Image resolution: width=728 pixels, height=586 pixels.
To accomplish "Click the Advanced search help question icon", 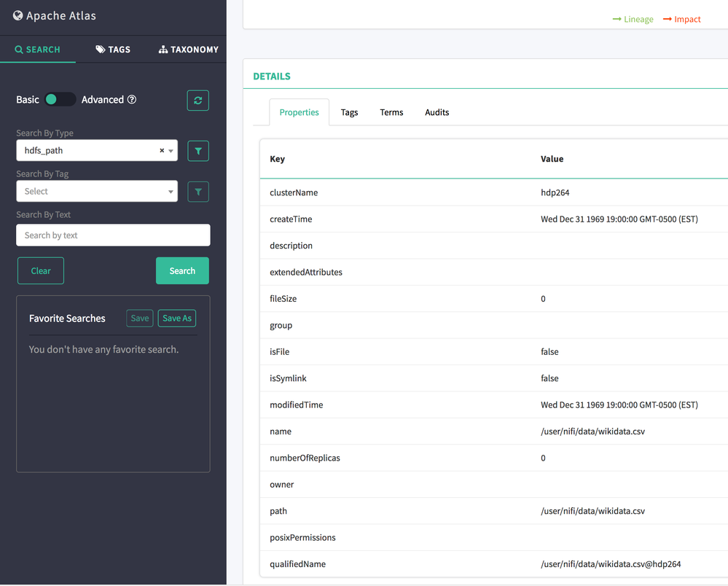I will pyautogui.click(x=132, y=99).
